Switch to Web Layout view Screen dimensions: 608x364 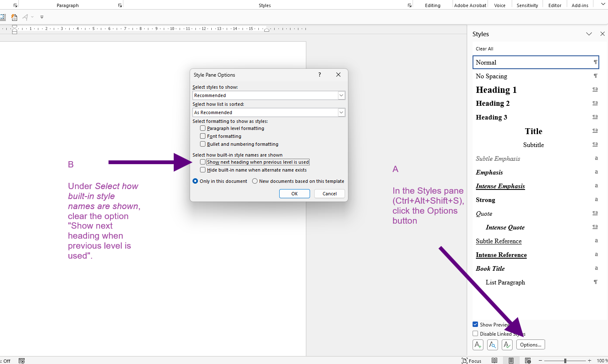pyautogui.click(x=528, y=361)
